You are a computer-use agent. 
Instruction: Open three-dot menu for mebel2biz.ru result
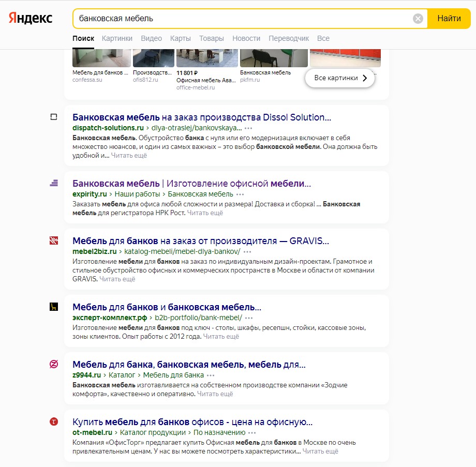coord(247,251)
